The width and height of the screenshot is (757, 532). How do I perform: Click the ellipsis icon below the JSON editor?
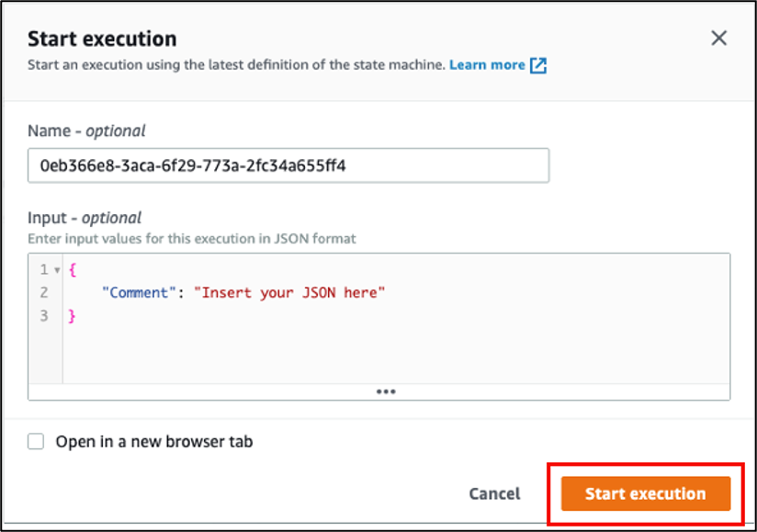pos(386,391)
